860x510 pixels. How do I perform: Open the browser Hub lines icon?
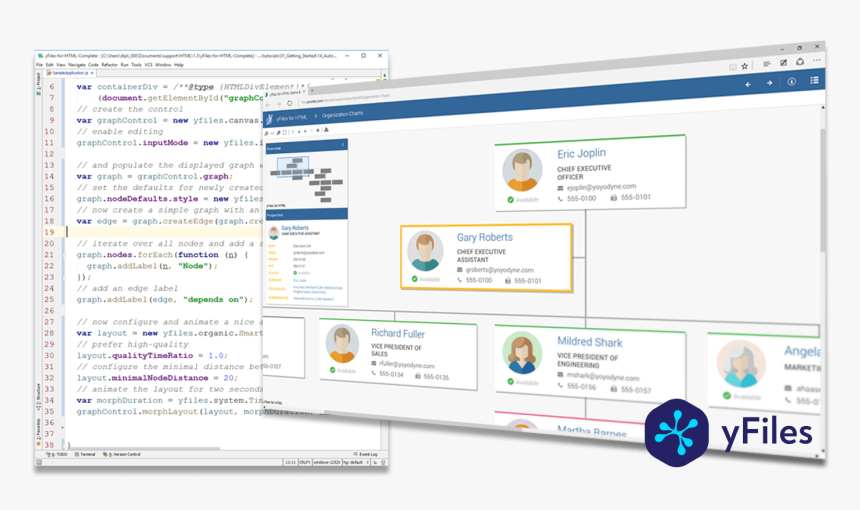click(767, 64)
